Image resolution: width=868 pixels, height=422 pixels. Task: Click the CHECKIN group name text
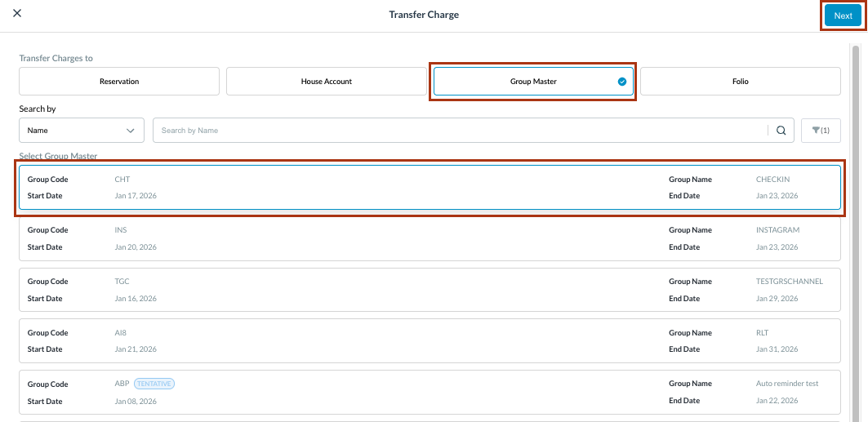click(772, 180)
